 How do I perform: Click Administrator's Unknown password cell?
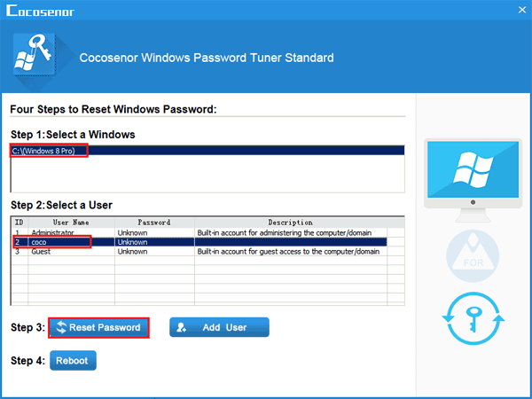(154, 232)
